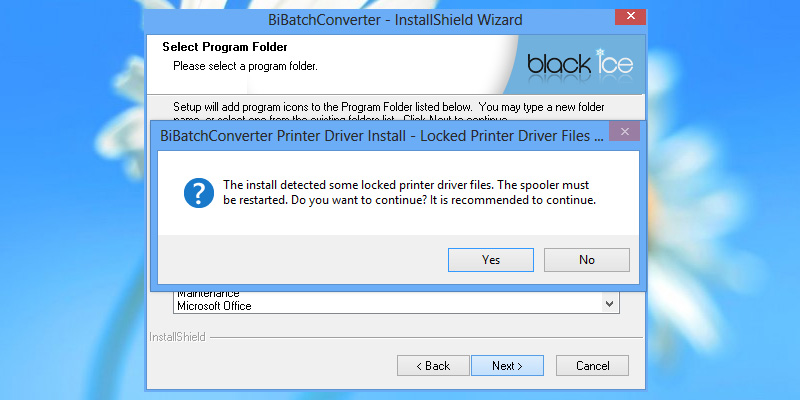Select the Maintenance folder entry
Screen dimensions: 800x400
click(208, 294)
